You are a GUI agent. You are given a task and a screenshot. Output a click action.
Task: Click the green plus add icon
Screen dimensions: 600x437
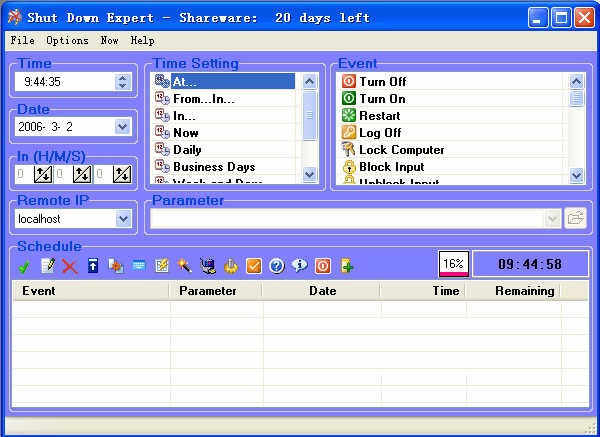tap(347, 266)
